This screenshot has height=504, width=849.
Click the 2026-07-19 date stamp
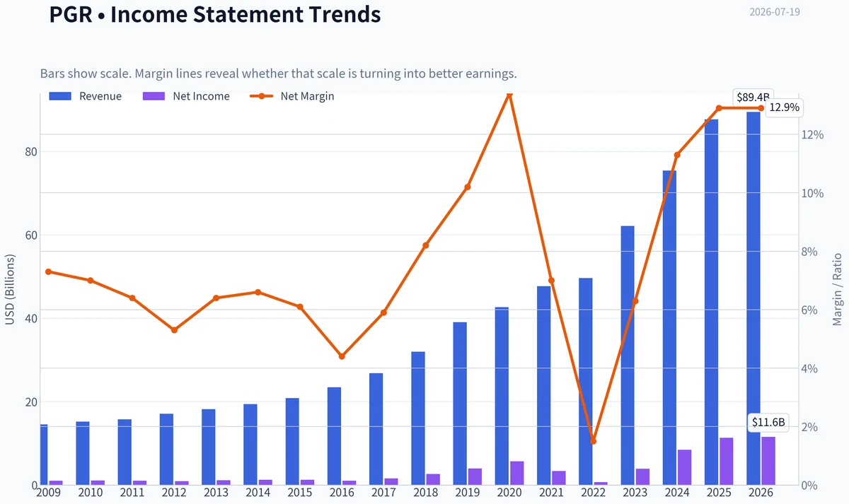pyautogui.click(x=775, y=12)
